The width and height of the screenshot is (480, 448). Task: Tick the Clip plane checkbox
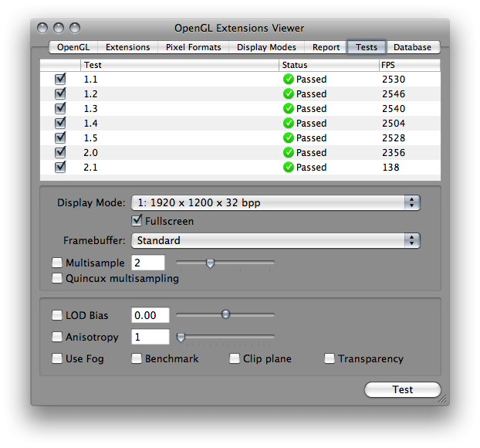235,358
